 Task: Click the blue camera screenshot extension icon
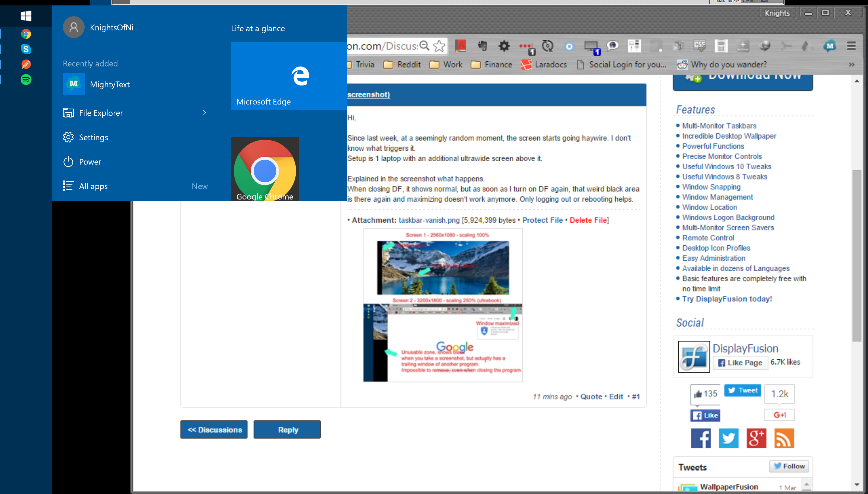(x=569, y=46)
